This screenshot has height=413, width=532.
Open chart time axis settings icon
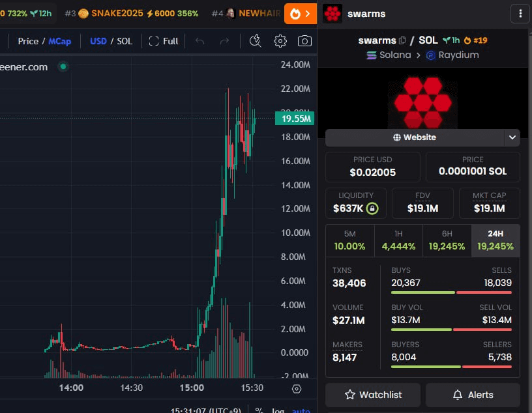[297, 388]
